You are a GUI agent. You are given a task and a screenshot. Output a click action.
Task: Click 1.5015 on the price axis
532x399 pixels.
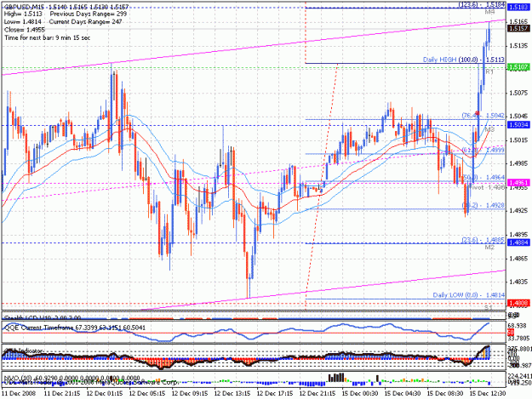pos(518,140)
